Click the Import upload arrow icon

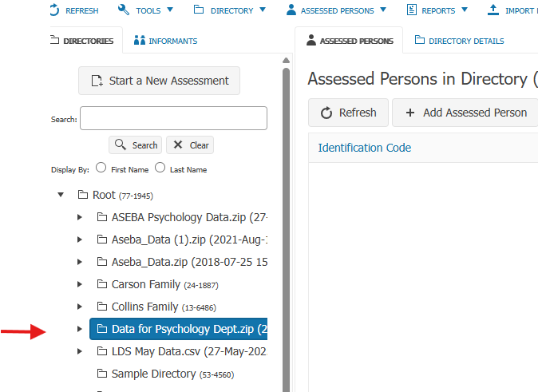coord(493,10)
